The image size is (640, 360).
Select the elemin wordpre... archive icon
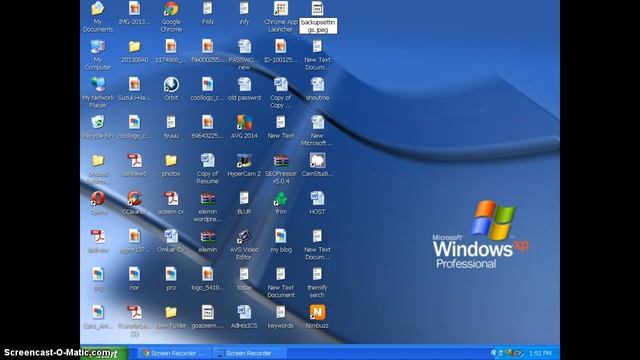pos(207,198)
